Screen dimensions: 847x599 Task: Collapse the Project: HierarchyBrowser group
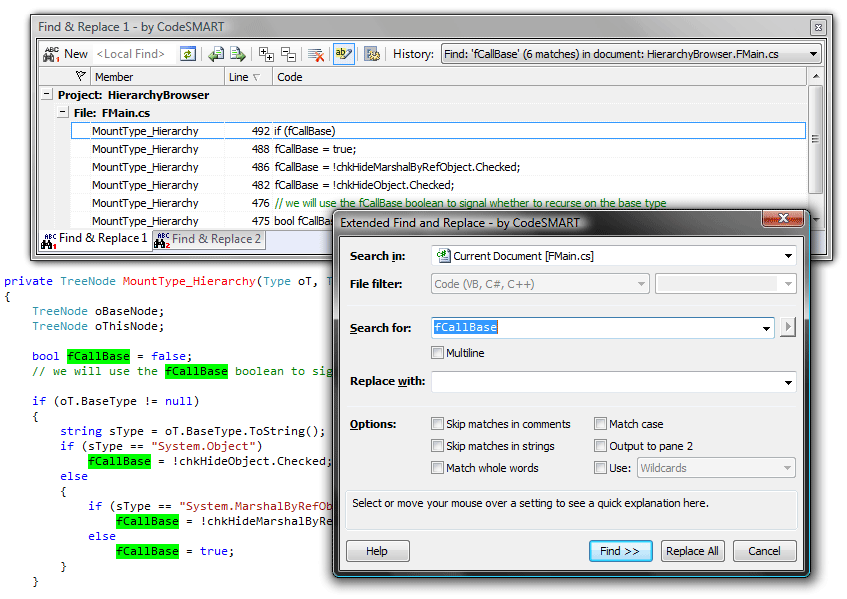pos(47,95)
